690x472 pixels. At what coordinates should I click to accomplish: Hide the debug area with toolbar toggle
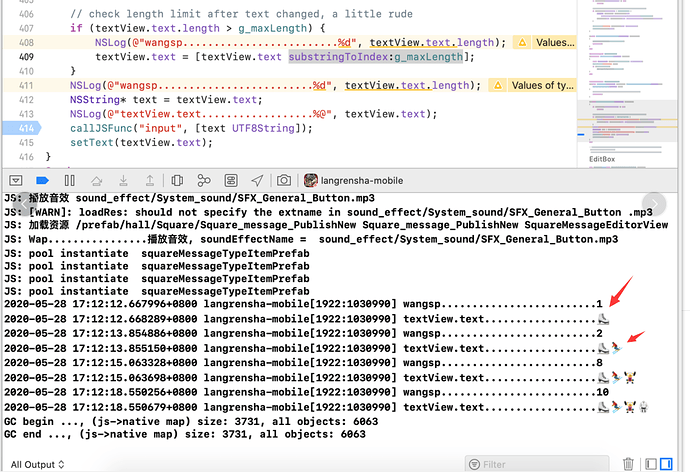(16, 180)
